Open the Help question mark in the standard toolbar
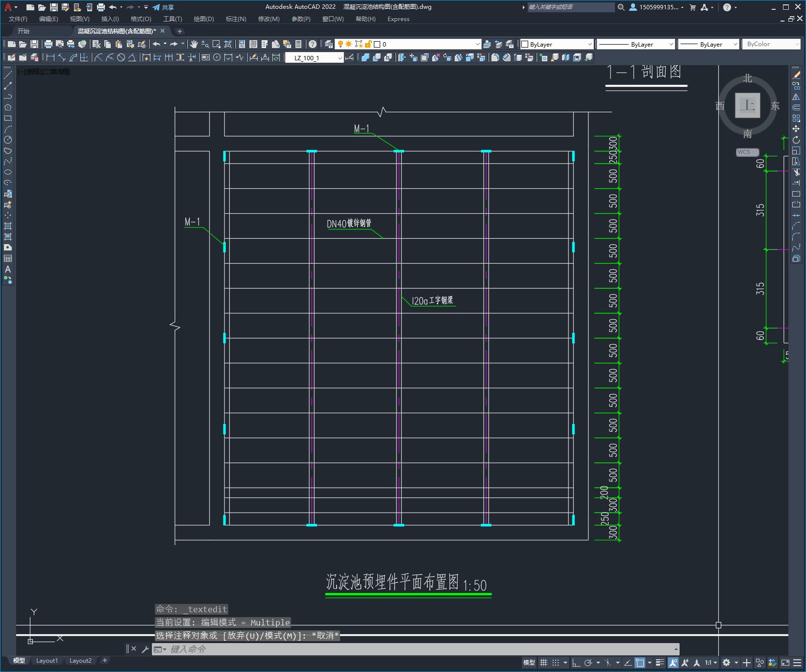Screen dimensions: 806x672 tap(313, 44)
